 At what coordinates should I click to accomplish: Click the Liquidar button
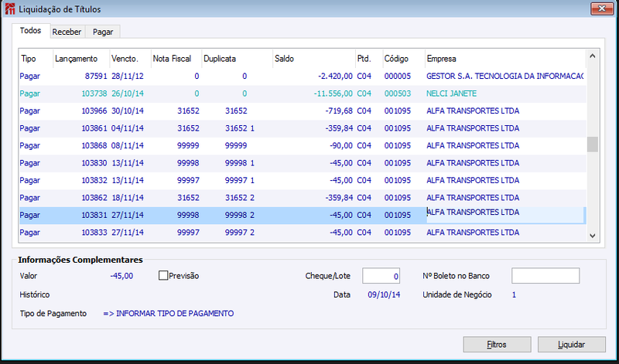571,344
